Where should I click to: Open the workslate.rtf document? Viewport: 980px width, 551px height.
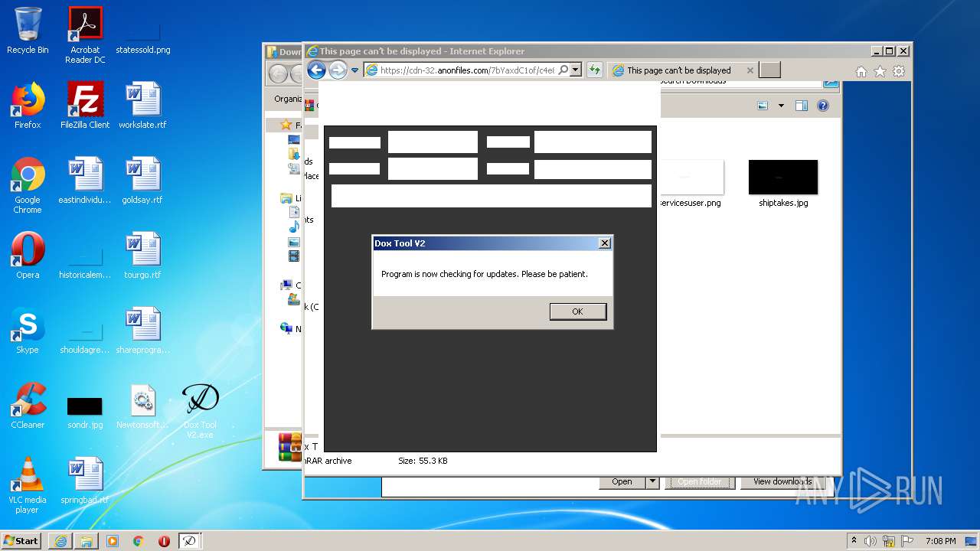pos(142,106)
